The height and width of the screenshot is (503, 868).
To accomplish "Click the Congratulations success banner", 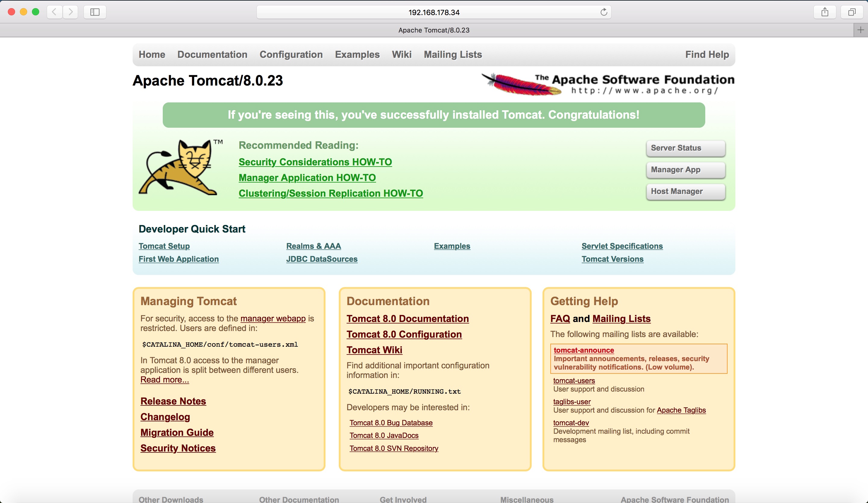I will [434, 115].
